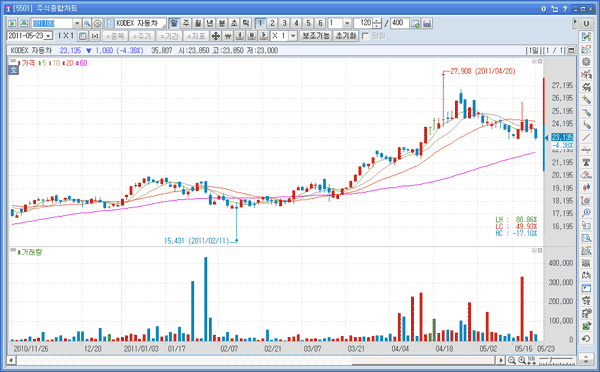
Task: Select chart preset number 4
Action: tap(296, 23)
